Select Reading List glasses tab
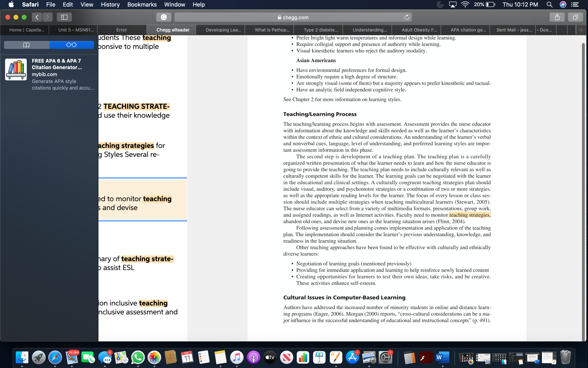 tap(71, 45)
